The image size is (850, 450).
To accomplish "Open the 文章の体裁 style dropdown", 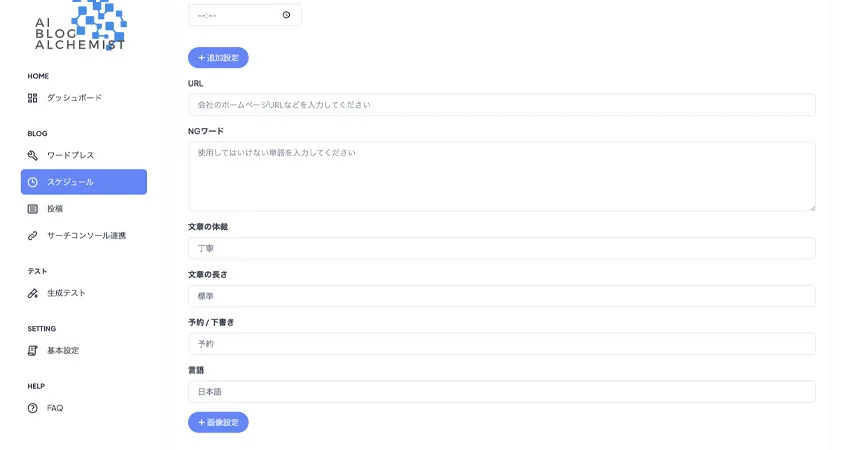I will pos(501,248).
